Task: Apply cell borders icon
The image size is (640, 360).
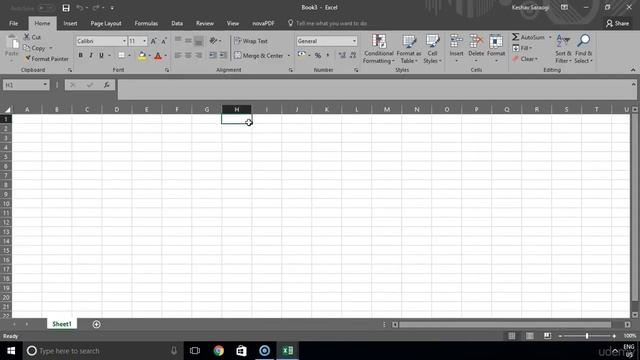Action: (121, 56)
